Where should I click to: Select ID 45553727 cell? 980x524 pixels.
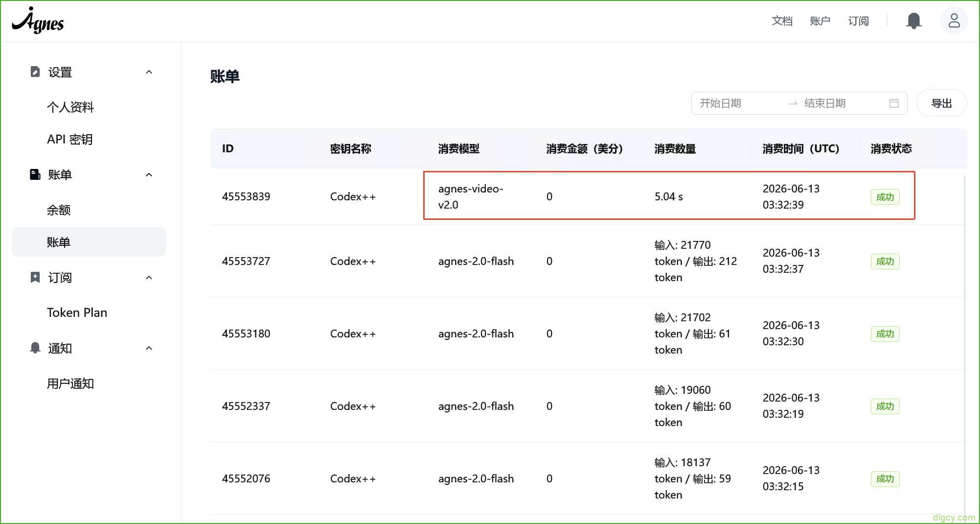pyautogui.click(x=246, y=261)
